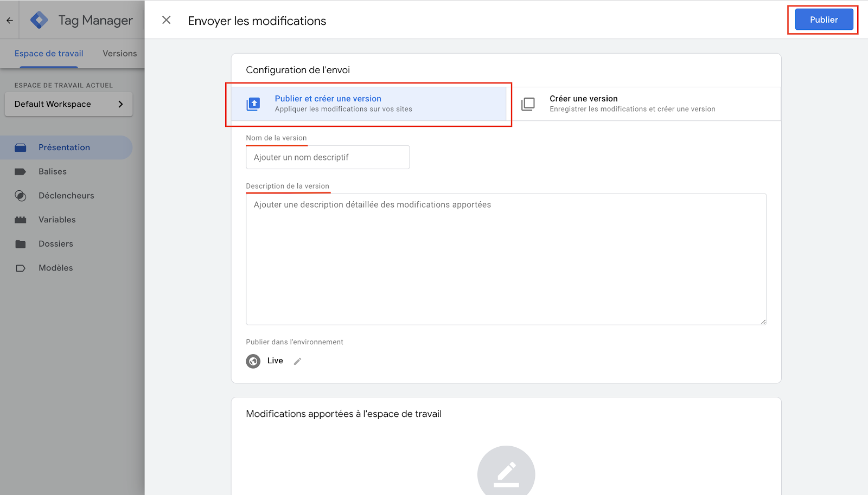Click the Tag Manager diamond logo

tap(39, 20)
